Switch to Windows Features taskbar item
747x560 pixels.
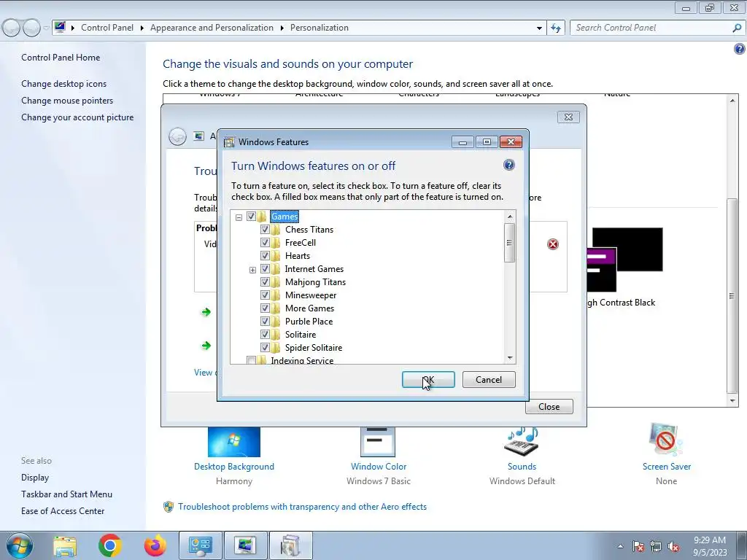290,545
